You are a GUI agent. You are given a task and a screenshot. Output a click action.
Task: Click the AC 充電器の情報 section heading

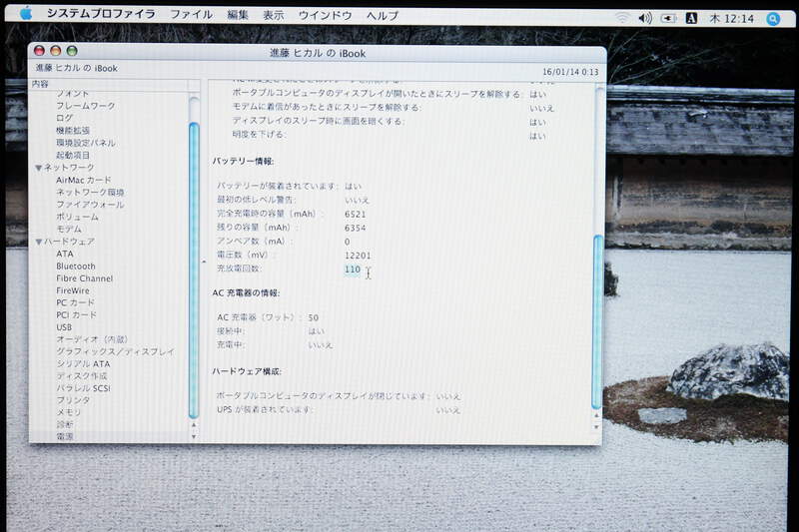coord(246,292)
